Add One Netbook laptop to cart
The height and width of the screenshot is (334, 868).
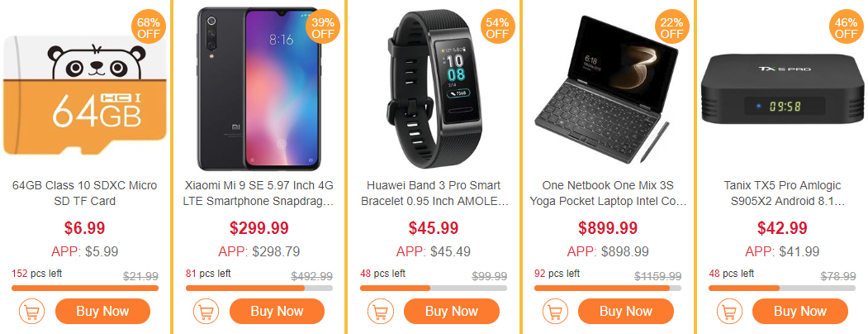click(555, 312)
